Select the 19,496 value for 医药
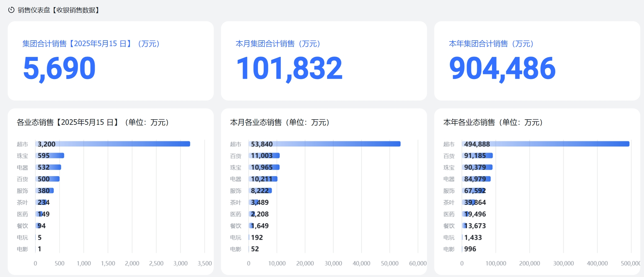This screenshot has height=277, width=644. pyautogui.click(x=475, y=214)
